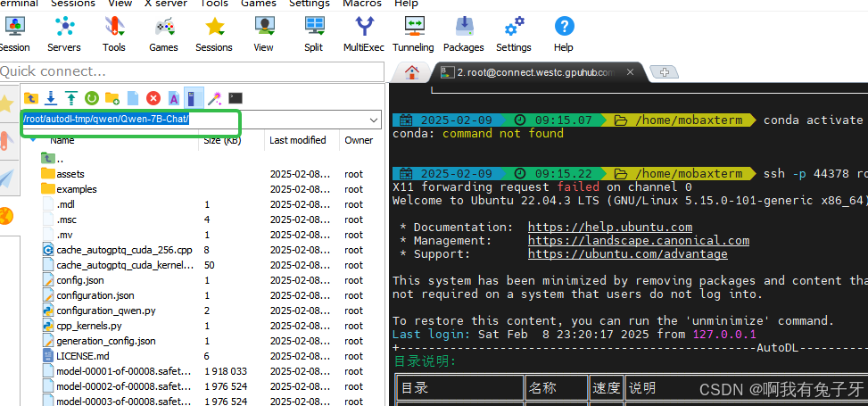Screen dimensions: 868x406
Task: Open the paper plane sidebar tab
Action: [6, 178]
